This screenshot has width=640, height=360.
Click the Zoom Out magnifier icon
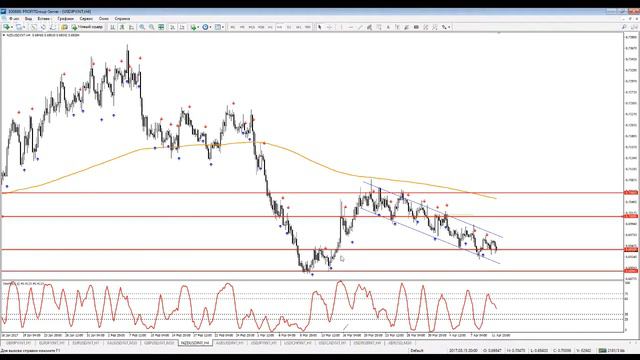[x=151, y=27]
